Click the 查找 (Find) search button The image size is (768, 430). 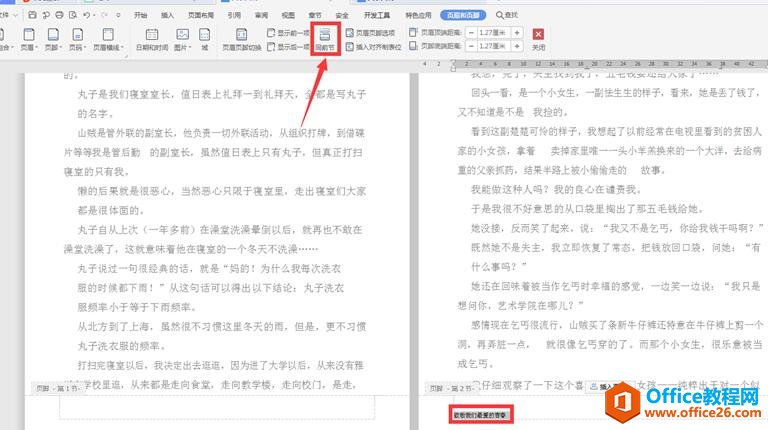tap(506, 15)
